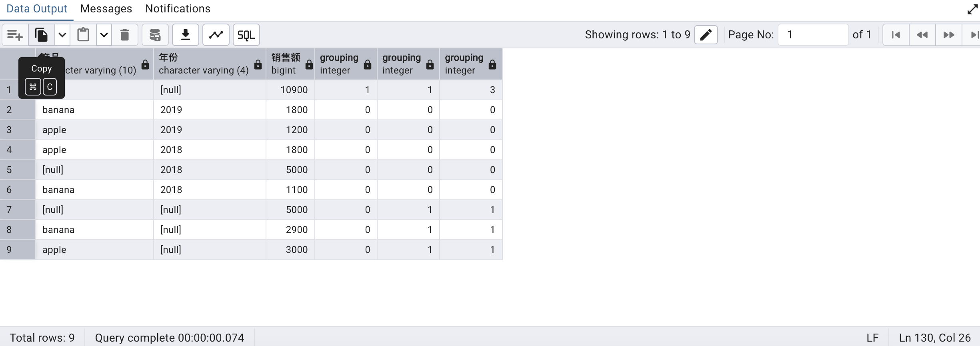Switch to the Messages tab
Viewport: 980px width, 346px height.
(x=106, y=9)
